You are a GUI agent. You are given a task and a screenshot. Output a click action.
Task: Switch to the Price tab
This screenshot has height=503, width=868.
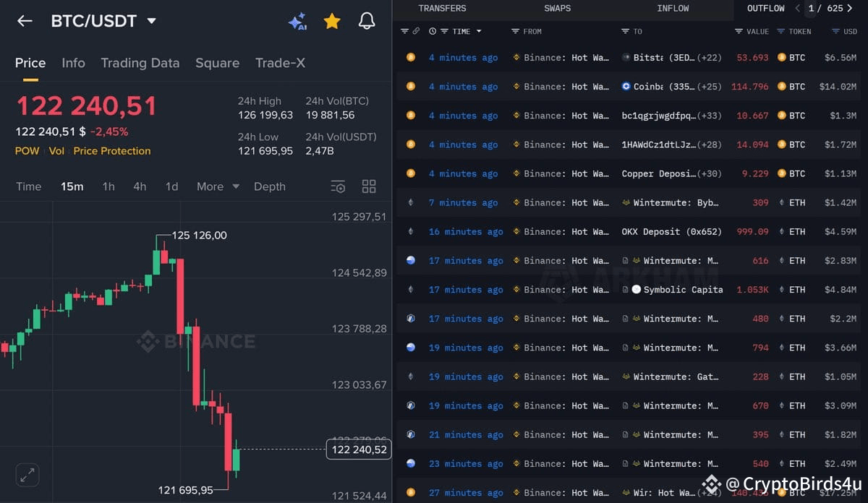click(30, 63)
